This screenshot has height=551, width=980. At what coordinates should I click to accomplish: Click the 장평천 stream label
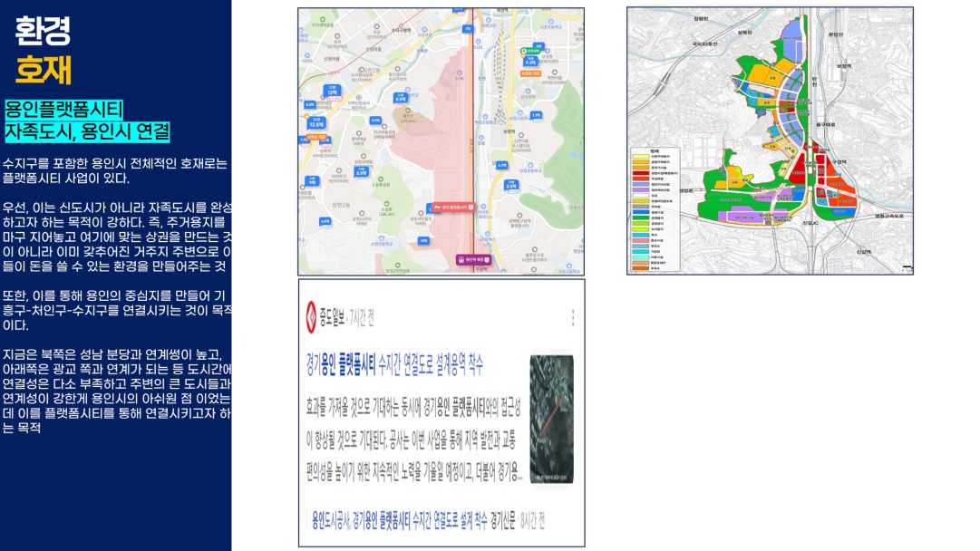point(702,19)
